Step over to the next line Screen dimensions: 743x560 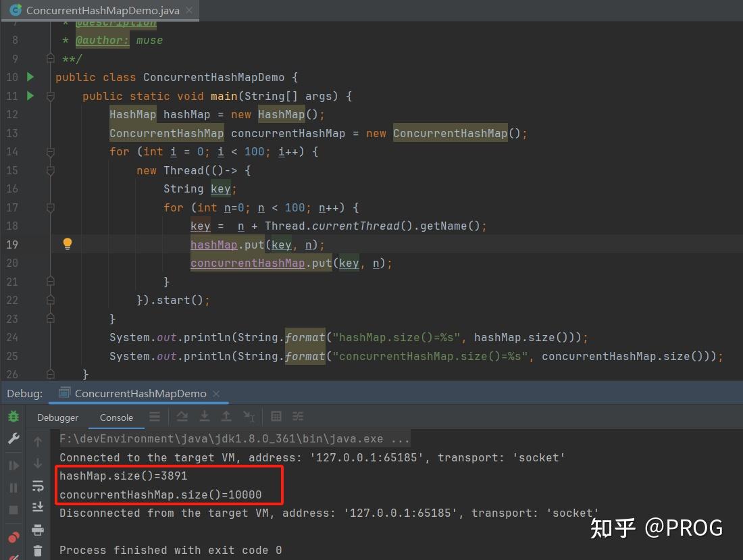pyautogui.click(x=182, y=417)
